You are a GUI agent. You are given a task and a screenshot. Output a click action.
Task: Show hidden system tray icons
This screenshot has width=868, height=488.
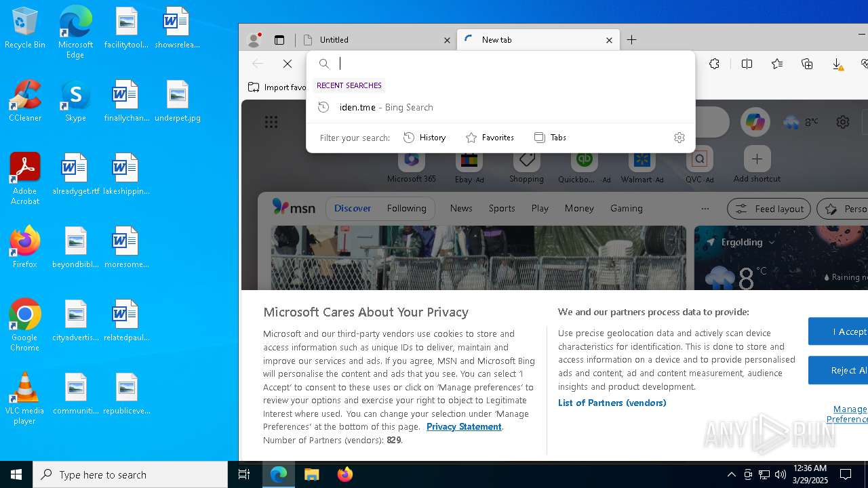pos(731,474)
